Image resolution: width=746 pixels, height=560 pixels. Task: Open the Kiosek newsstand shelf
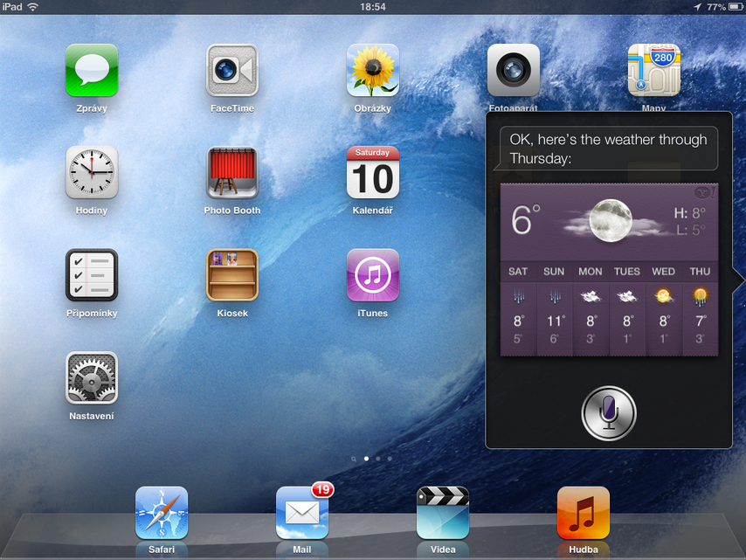[x=231, y=274]
